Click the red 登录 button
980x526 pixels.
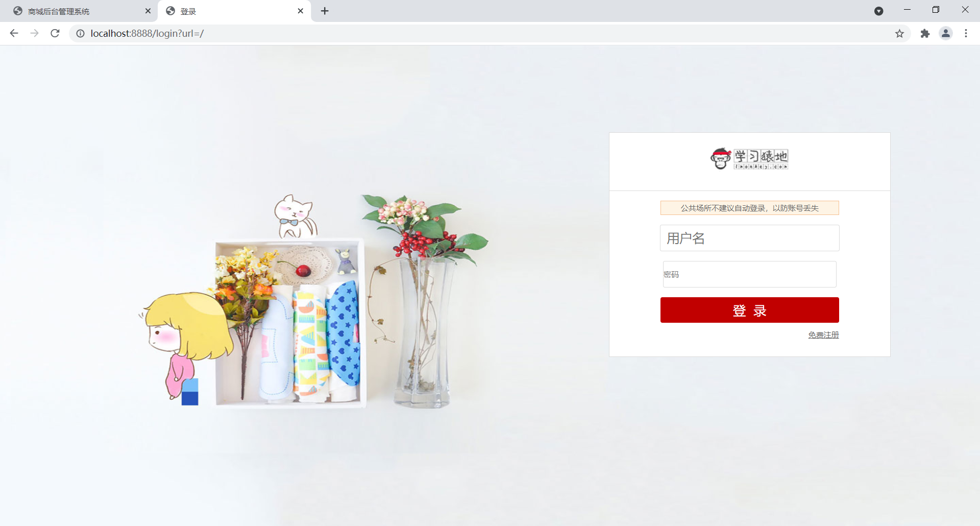click(749, 310)
